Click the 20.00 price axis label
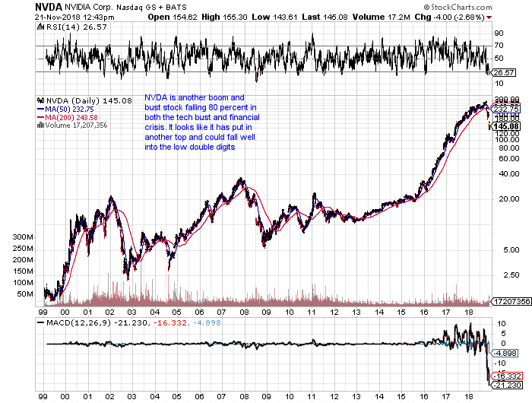The height and width of the screenshot is (403, 532). coord(509,199)
